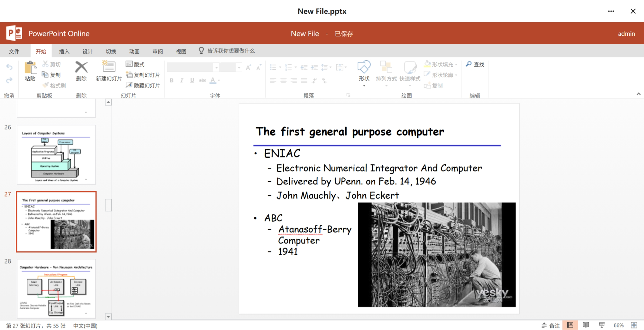Click Hide Slide (隐藏幻灯片)
This screenshot has height=330, width=644.
point(143,85)
